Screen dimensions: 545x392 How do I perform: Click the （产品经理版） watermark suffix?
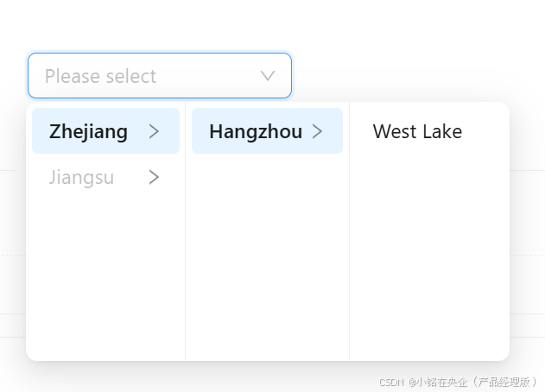coord(504,381)
